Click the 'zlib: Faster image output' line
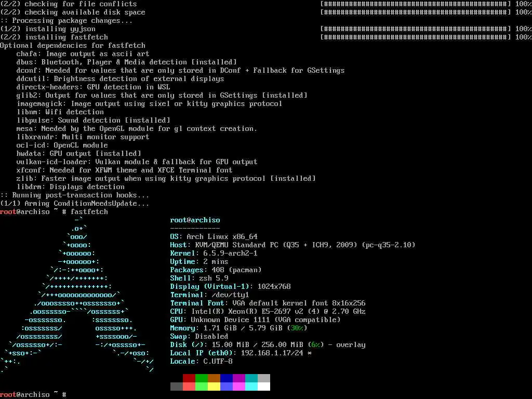The image size is (532, 399). [x=166, y=179]
